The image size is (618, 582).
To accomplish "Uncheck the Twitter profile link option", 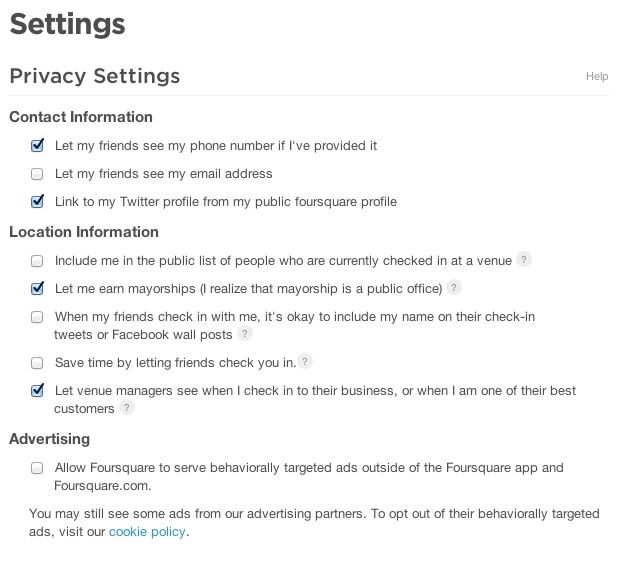I will (x=37, y=202).
